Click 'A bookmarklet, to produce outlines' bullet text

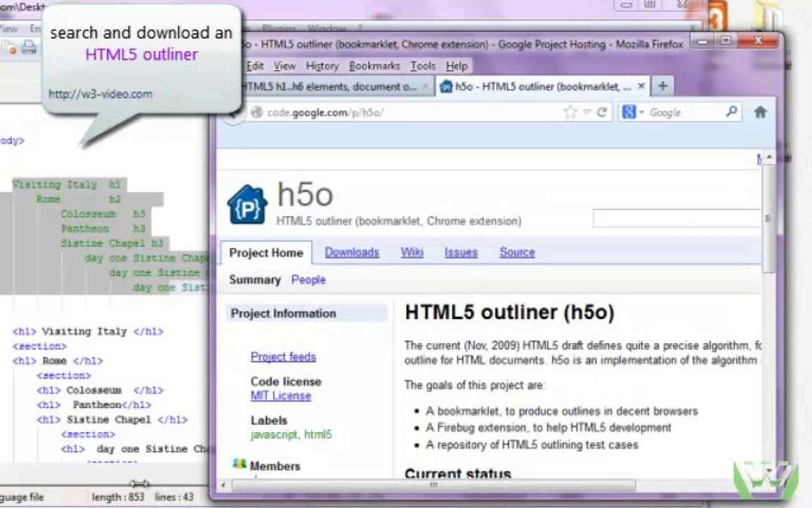562,411
